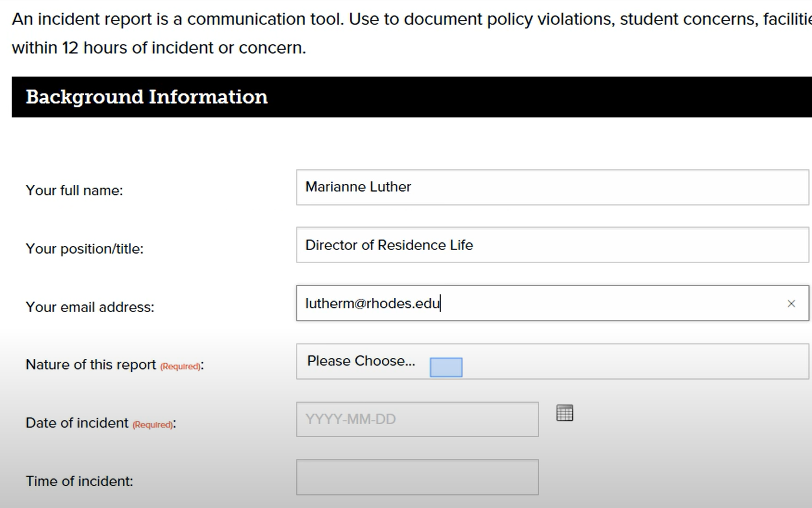This screenshot has height=508, width=812.
Task: Click the Background Information section header
Action: [x=146, y=97]
